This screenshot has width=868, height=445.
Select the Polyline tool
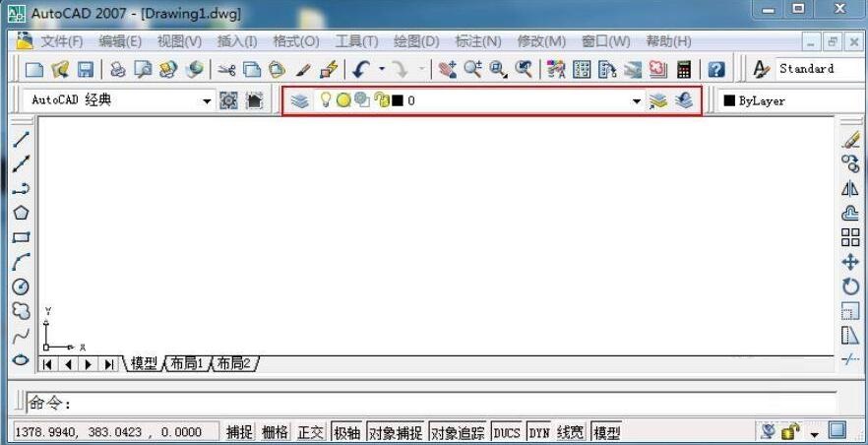(21, 189)
